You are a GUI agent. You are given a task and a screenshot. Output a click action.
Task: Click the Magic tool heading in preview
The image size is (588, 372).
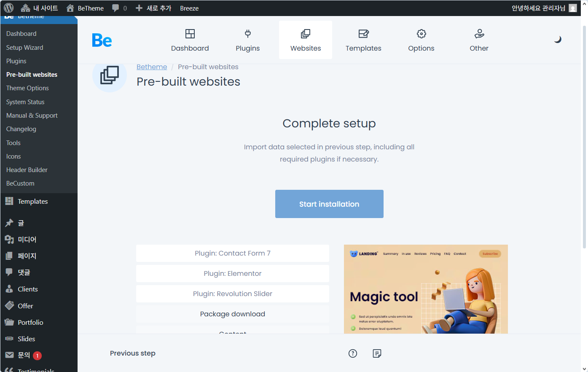click(x=384, y=297)
